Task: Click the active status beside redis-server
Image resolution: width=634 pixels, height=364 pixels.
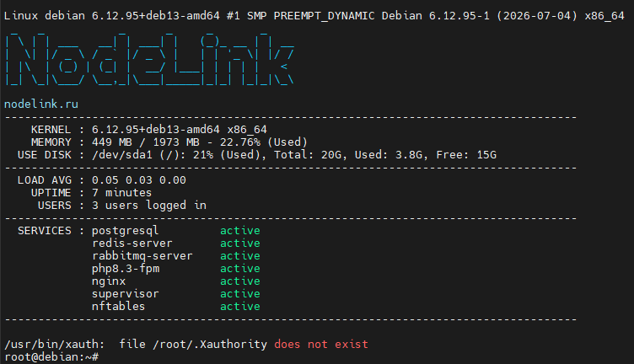Action: click(239, 244)
